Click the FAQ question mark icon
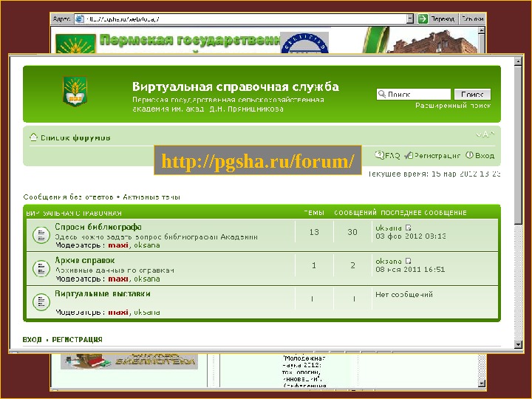The width and height of the screenshot is (532, 399). tap(379, 155)
